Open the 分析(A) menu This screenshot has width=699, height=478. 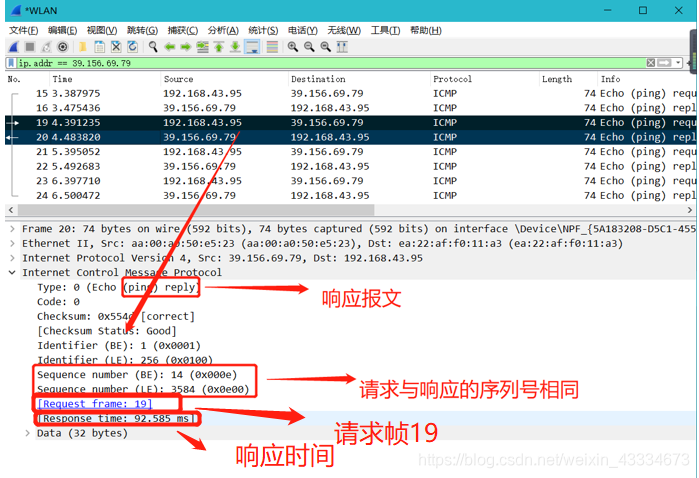click(223, 30)
